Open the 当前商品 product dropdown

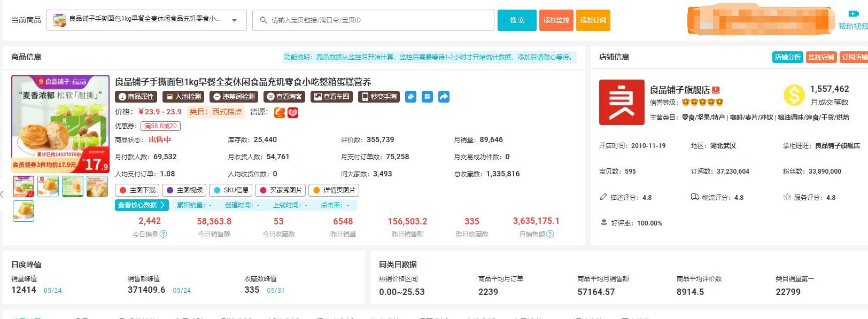(147, 20)
